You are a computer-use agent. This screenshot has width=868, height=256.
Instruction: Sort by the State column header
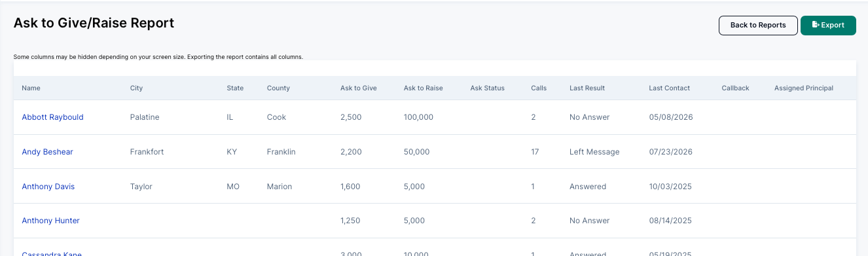235,88
